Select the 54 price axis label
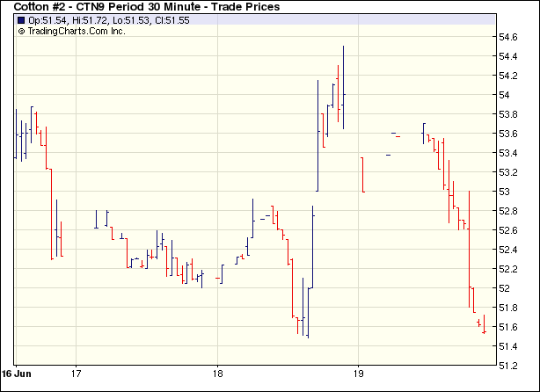540x392 pixels. (x=505, y=96)
